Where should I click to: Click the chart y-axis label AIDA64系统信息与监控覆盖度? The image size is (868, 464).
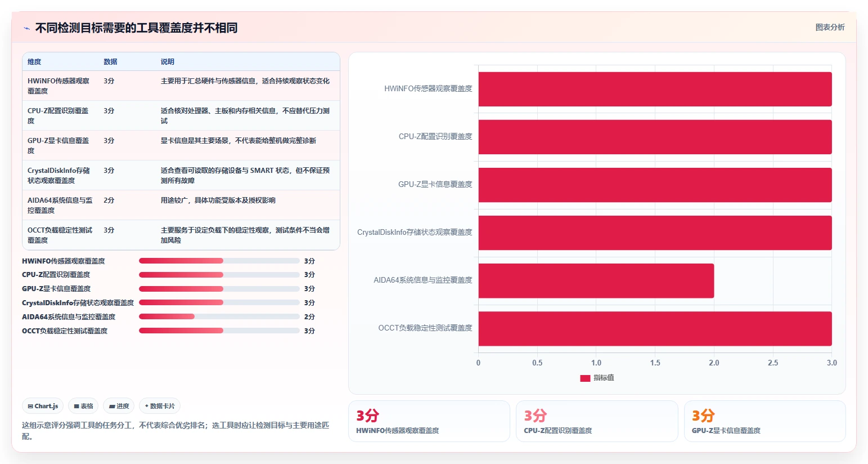click(423, 280)
